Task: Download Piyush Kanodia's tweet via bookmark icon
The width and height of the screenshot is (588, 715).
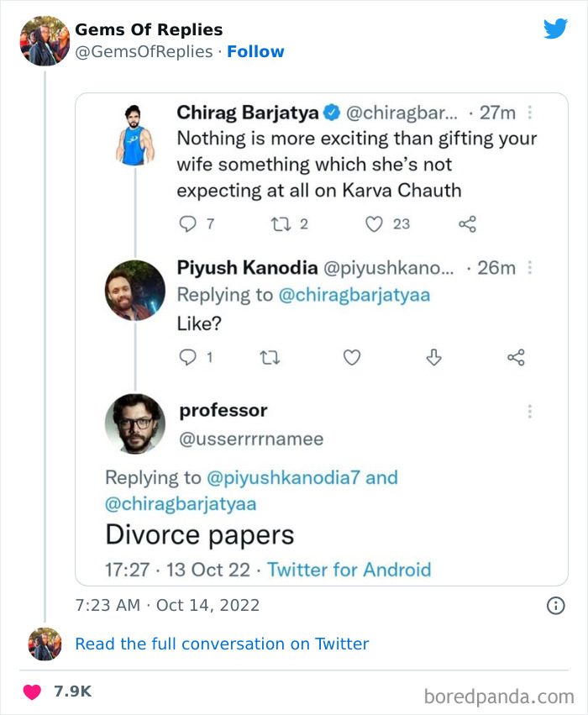Action: (433, 358)
